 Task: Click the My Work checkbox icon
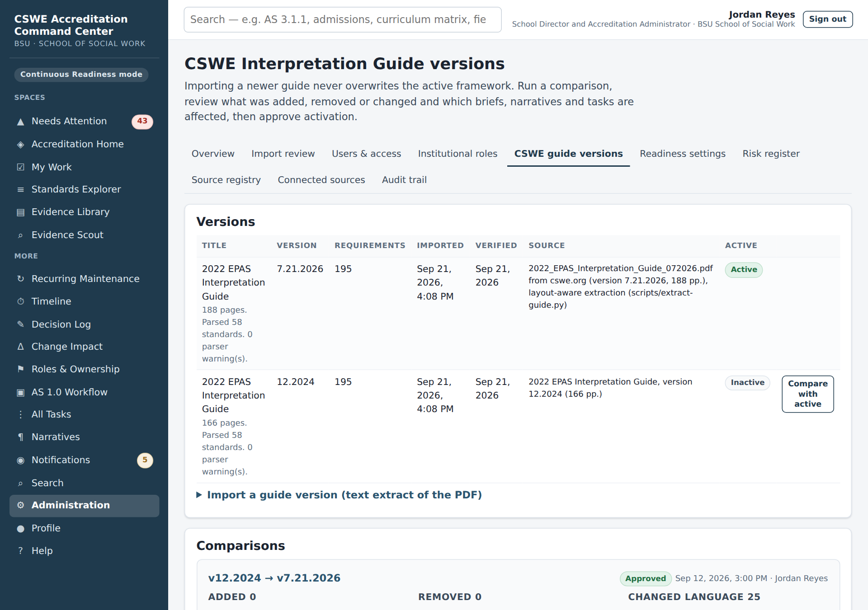(x=20, y=167)
